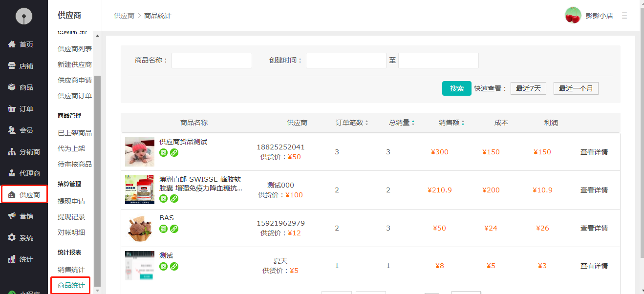This screenshot has height=294, width=644.
Task: Click the submenu vertical scrollbar
Action: point(97,181)
